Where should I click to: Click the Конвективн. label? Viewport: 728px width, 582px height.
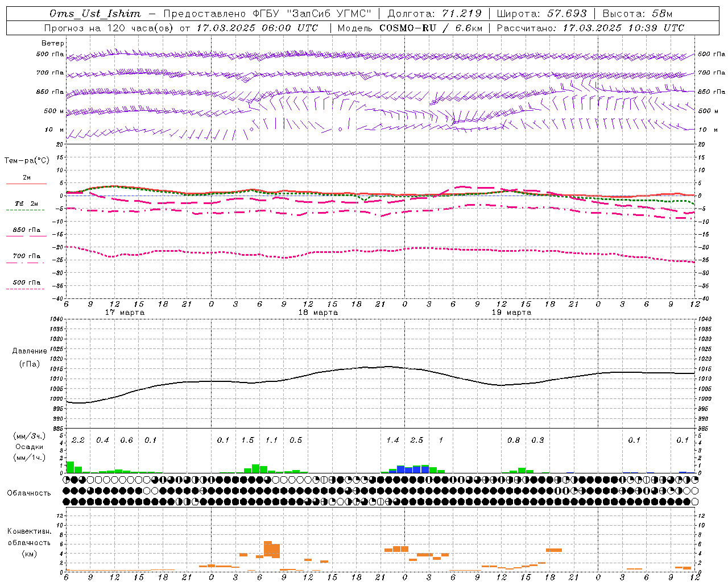[x=29, y=531]
